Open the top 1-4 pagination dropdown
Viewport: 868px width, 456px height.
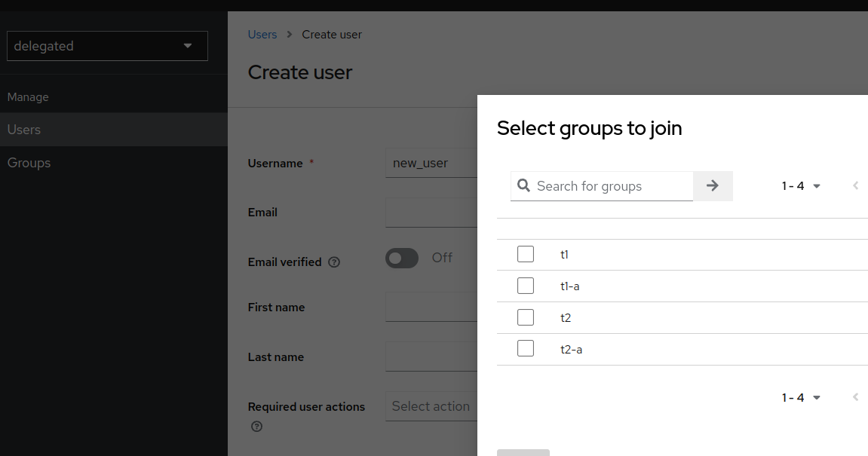coord(801,185)
